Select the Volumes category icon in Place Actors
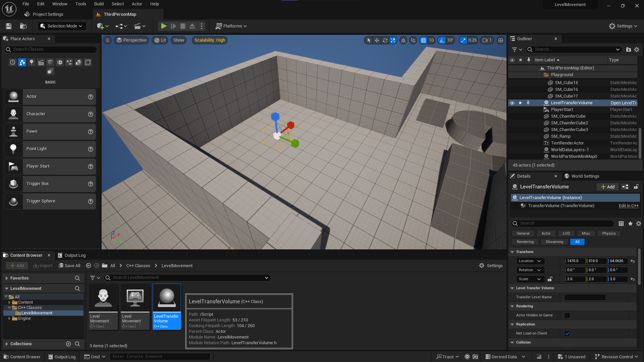Image resolution: width=644 pixels, height=362 pixels. [88, 62]
